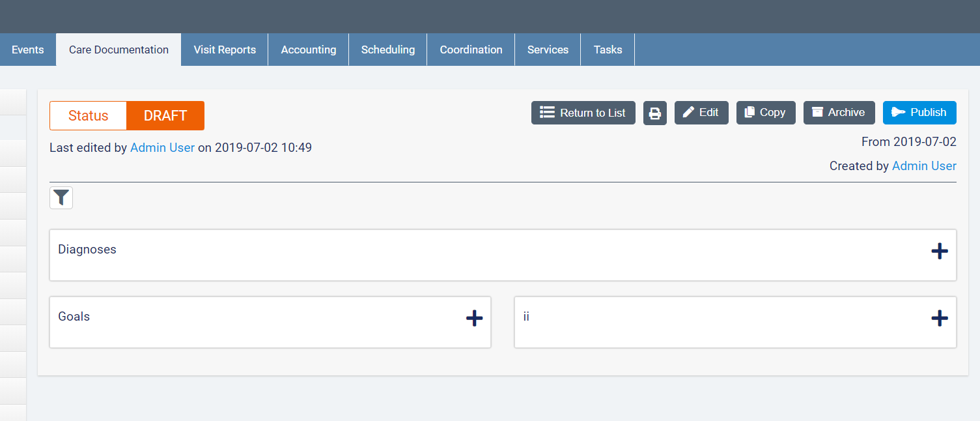Open the Scheduling tab
The width and height of the screenshot is (980, 421).
(388, 50)
